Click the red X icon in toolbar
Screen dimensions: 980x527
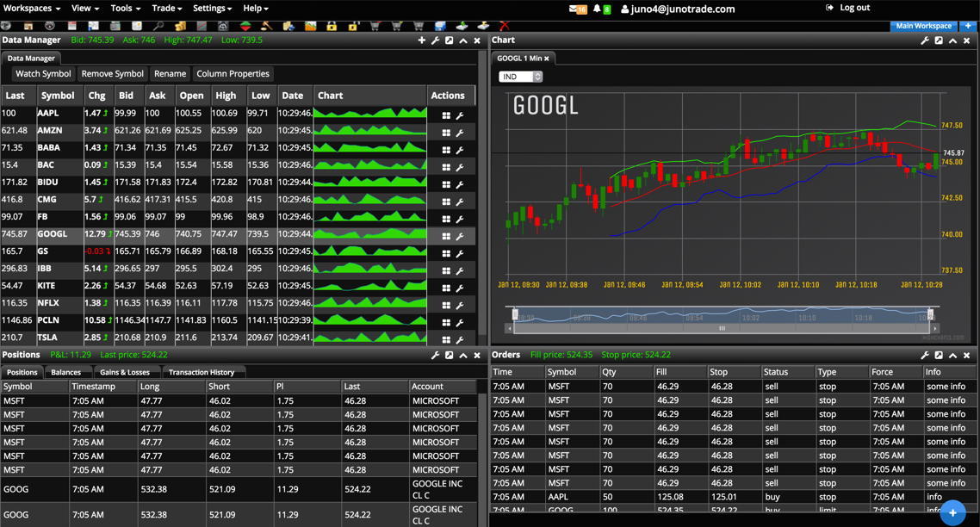click(505, 26)
